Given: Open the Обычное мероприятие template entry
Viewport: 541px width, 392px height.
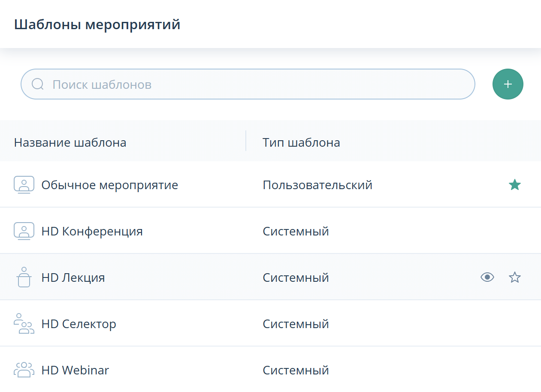Looking at the screenshot, I should tap(109, 184).
